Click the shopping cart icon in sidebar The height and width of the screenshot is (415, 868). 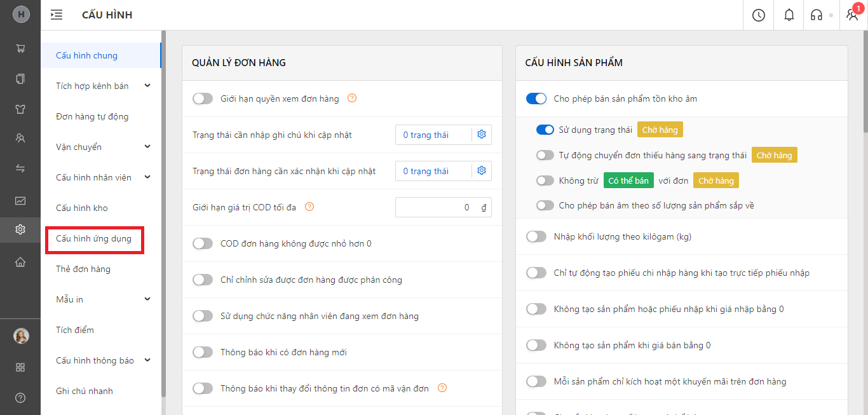(x=20, y=48)
